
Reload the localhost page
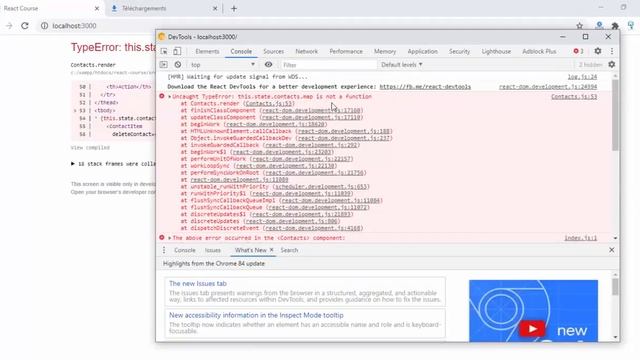tap(25, 26)
